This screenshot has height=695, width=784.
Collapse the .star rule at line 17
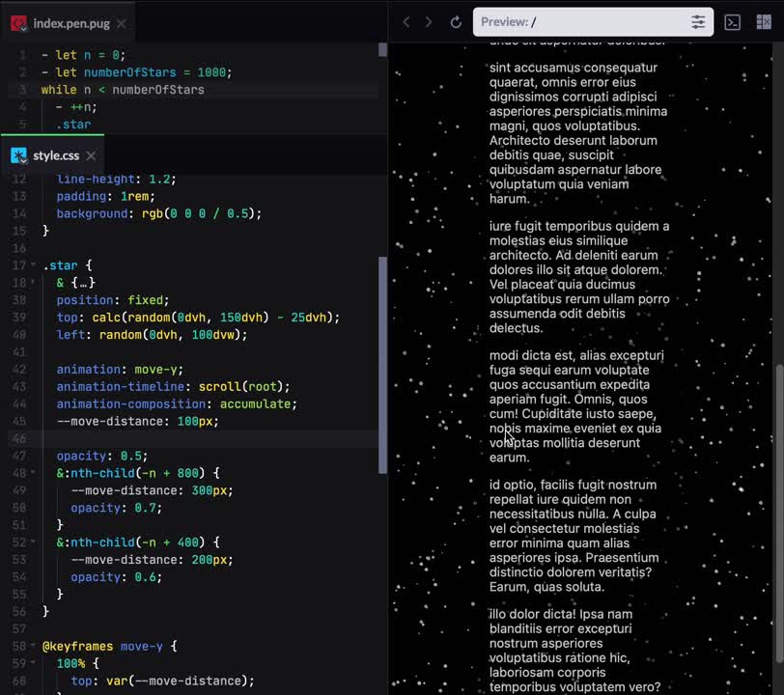[37, 265]
